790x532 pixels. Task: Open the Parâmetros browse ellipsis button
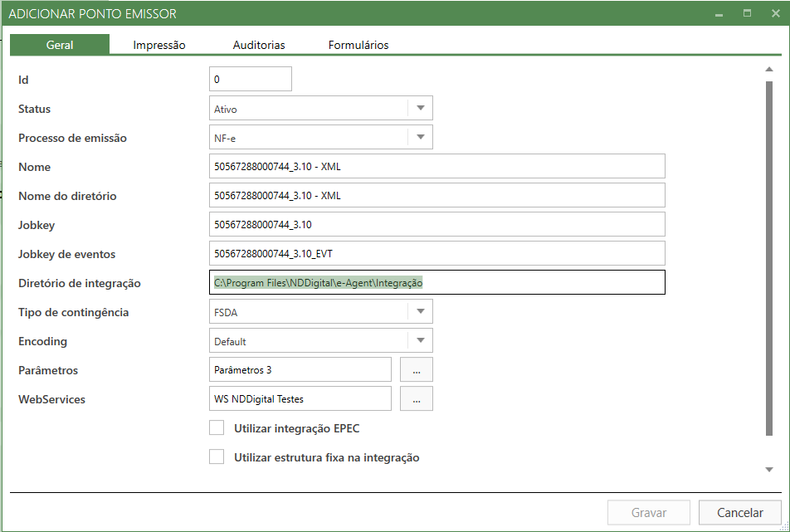pyautogui.click(x=416, y=370)
